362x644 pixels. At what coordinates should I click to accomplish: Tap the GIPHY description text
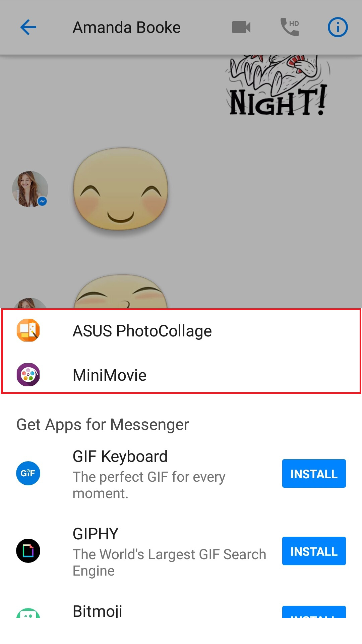(169, 562)
